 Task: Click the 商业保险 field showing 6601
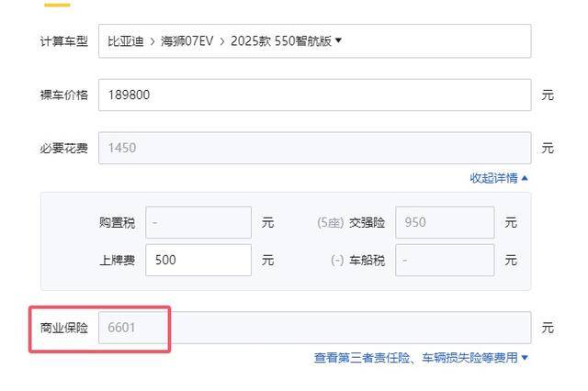pos(314,328)
